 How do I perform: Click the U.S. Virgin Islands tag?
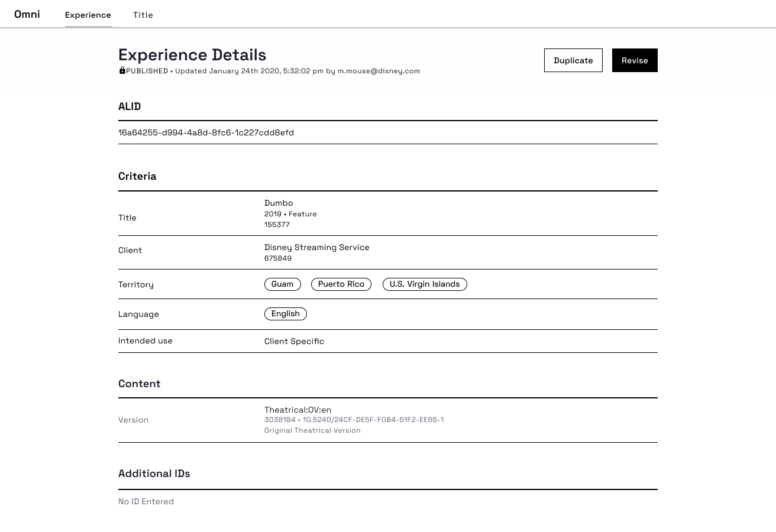tap(424, 284)
